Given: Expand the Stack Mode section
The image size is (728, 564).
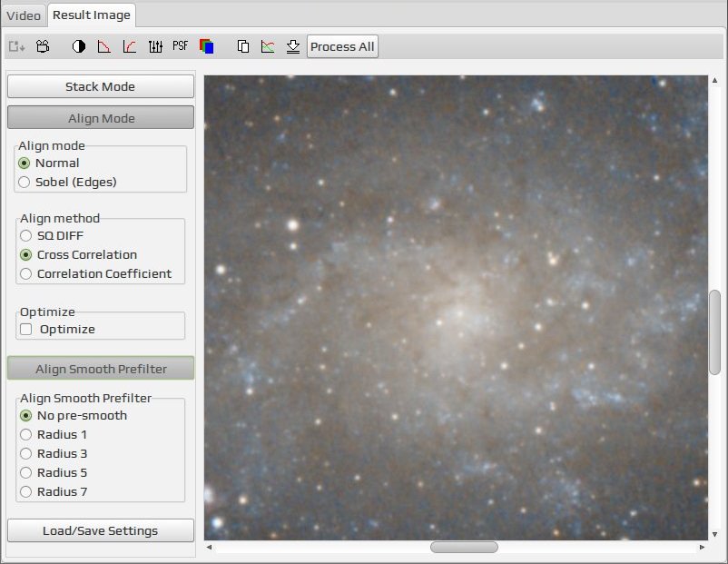Looking at the screenshot, I should 101,86.
